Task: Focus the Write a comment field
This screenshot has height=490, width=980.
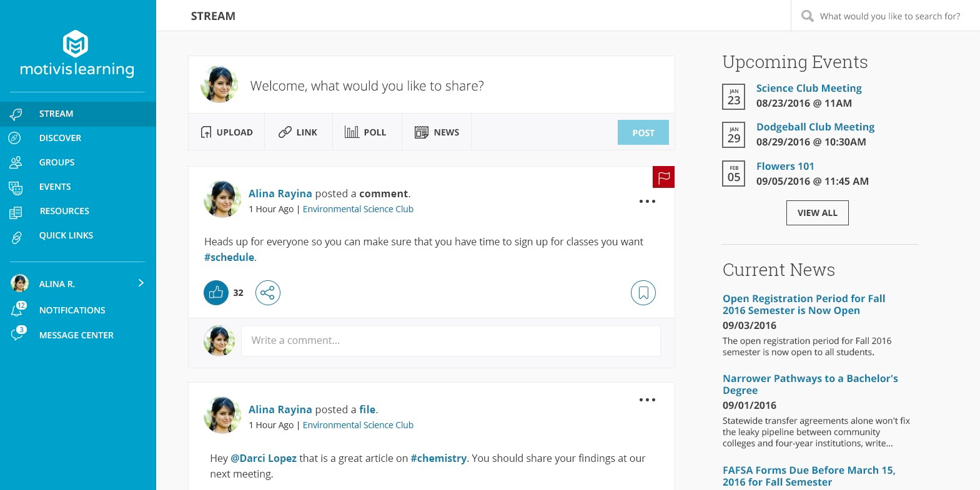Action: [451, 341]
